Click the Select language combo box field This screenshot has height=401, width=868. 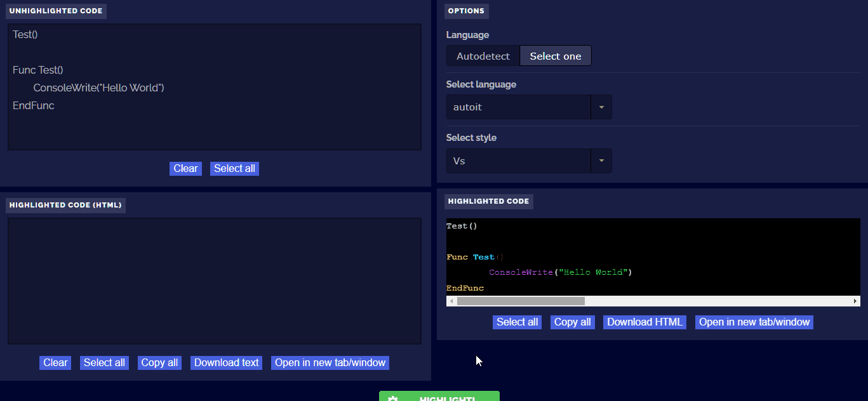518,107
